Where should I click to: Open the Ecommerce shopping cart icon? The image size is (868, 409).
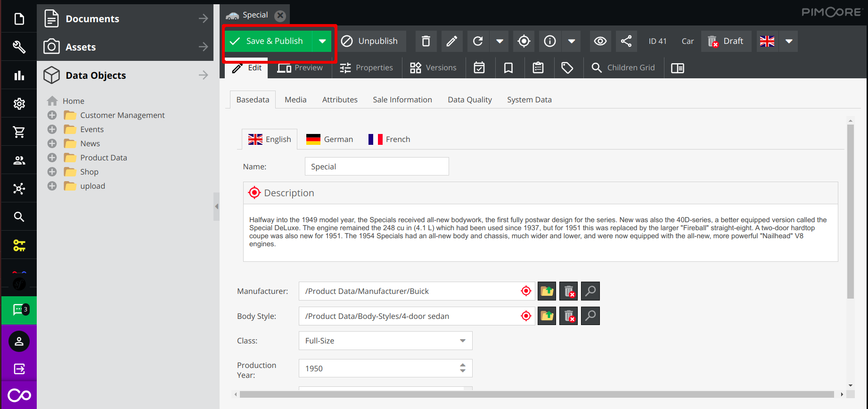(19, 132)
